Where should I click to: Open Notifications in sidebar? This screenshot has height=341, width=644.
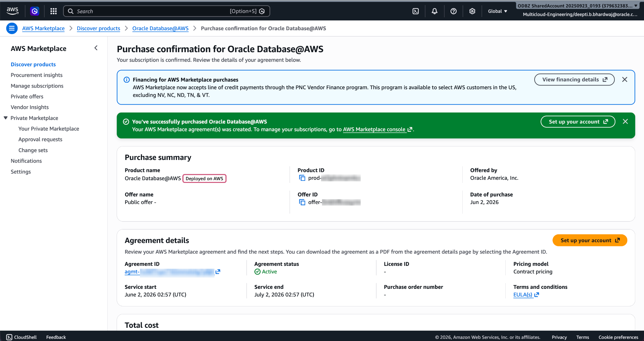tap(26, 161)
